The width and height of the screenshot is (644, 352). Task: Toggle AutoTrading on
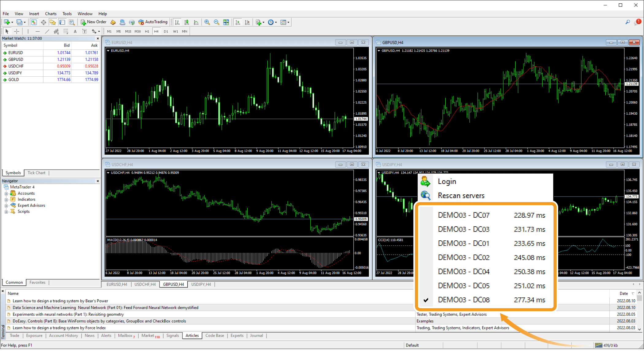(153, 22)
